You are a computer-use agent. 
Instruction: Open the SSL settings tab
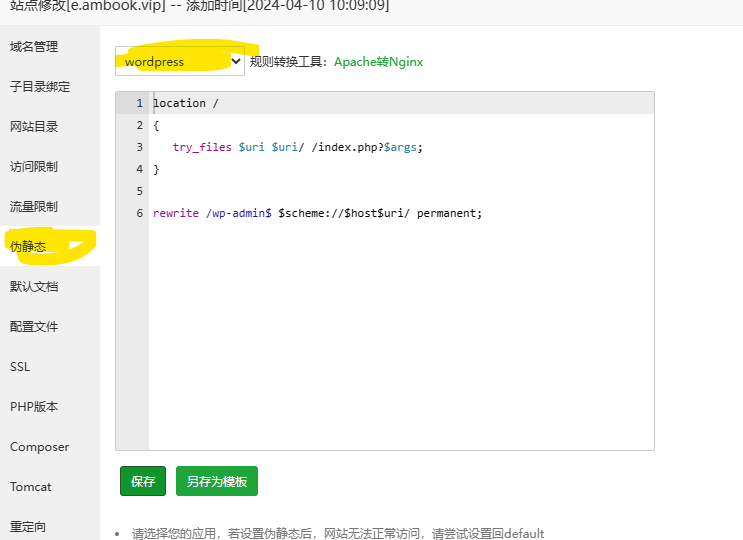[20, 367]
